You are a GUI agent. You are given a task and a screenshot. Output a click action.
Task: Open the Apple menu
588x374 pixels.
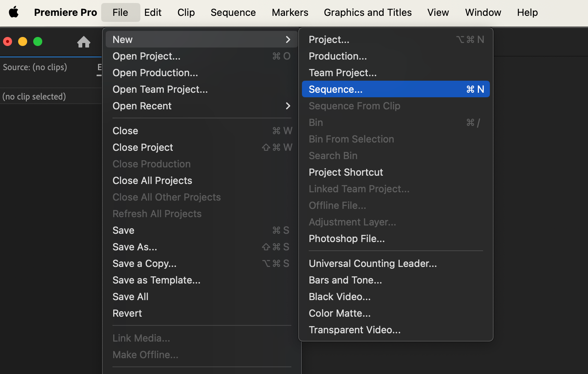pyautogui.click(x=14, y=12)
